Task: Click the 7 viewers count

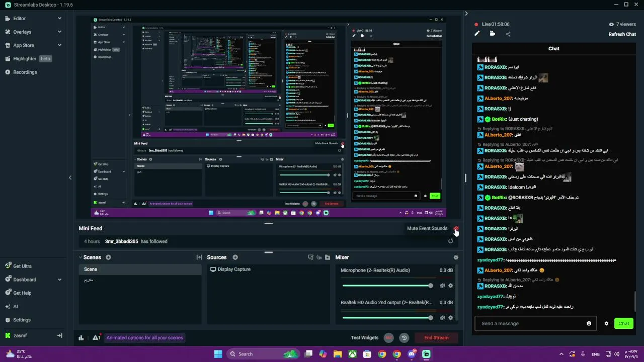Action: coord(622,24)
